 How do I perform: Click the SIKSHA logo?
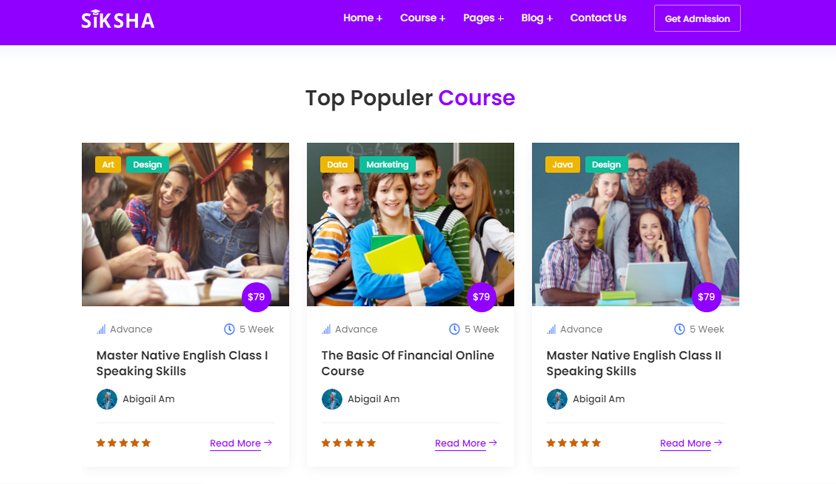(118, 20)
